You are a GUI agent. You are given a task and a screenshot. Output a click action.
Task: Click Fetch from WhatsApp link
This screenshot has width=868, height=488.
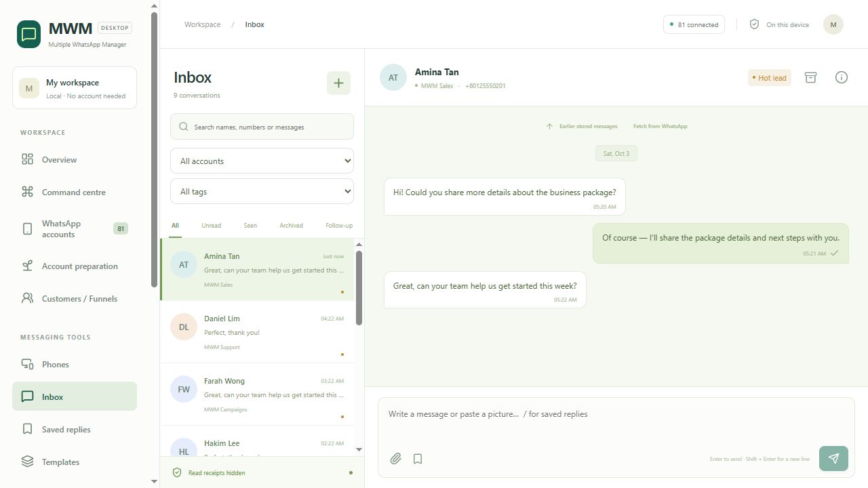660,126
